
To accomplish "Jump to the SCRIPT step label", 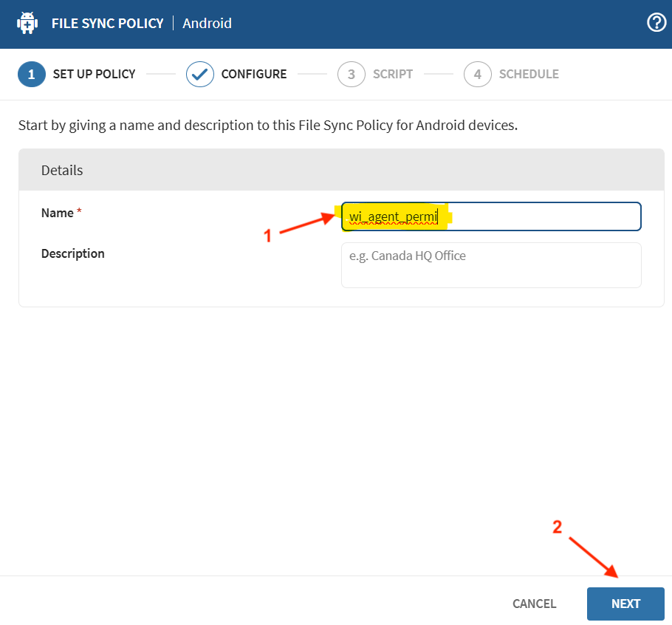I will (x=393, y=74).
